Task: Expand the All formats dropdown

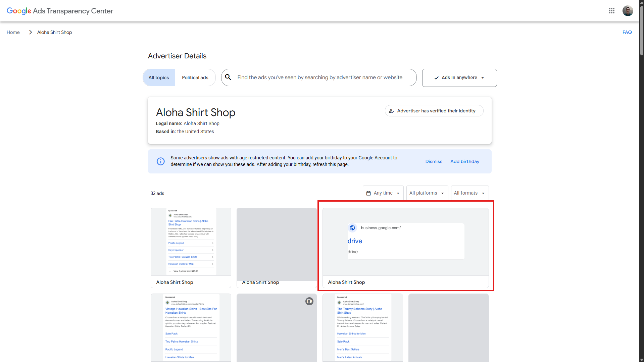Action: [469, 193]
